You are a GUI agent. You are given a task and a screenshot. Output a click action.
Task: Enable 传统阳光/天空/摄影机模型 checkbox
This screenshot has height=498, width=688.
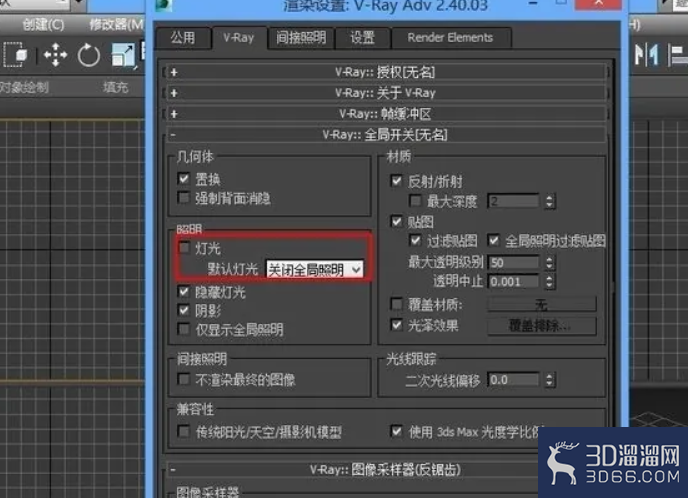tap(184, 431)
